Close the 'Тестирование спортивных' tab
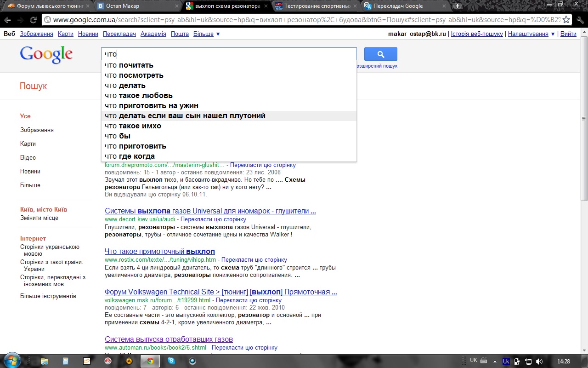 click(x=355, y=6)
